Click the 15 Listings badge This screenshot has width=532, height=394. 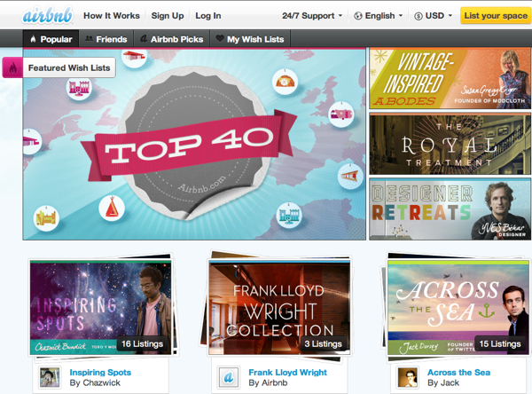(x=500, y=344)
